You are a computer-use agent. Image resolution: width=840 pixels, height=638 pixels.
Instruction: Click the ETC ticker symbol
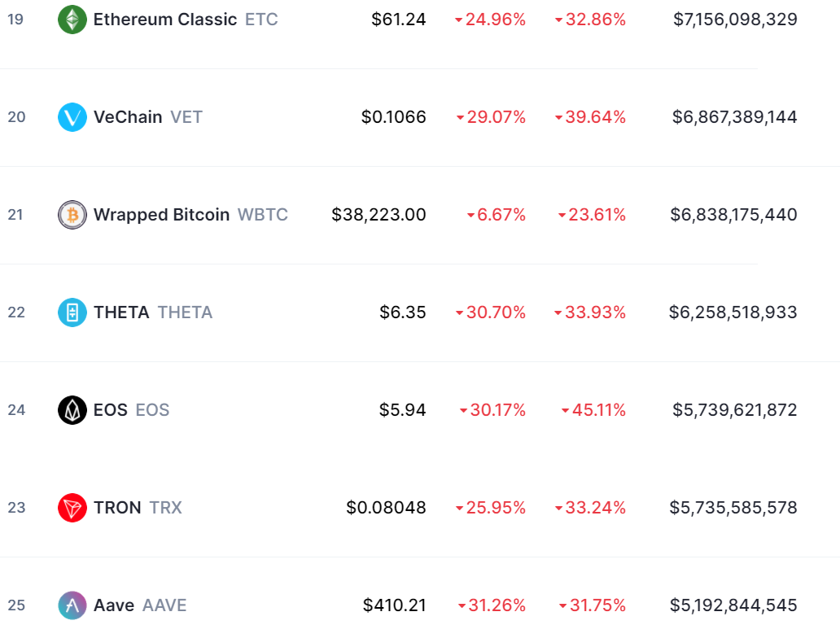[261, 20]
